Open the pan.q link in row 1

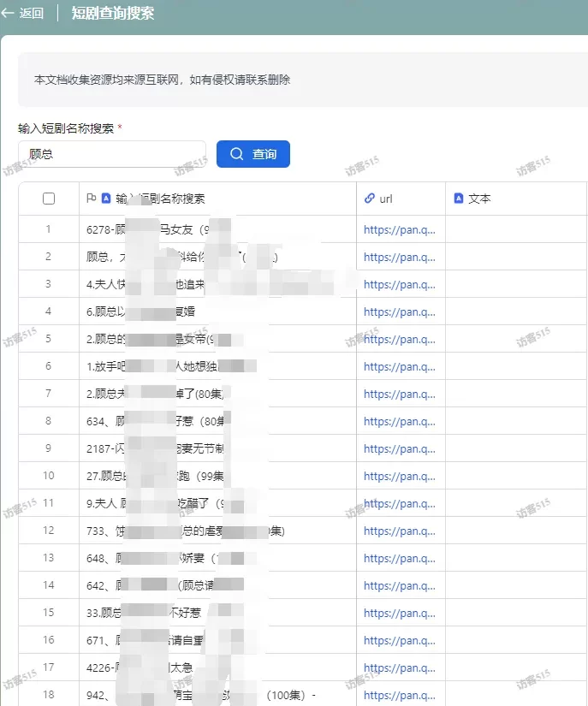point(400,229)
